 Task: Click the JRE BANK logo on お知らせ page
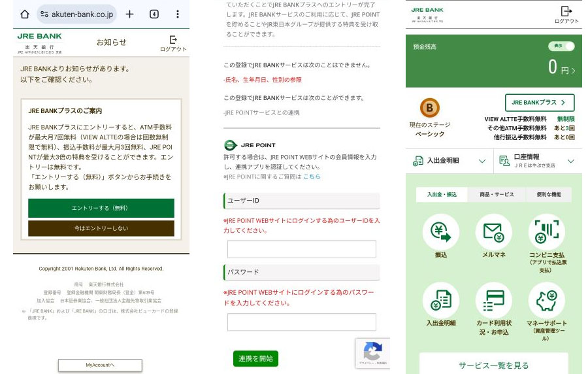pos(39,42)
